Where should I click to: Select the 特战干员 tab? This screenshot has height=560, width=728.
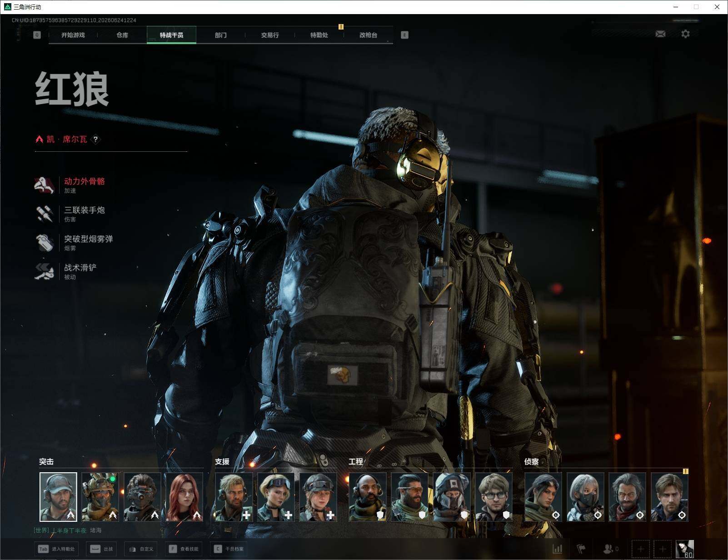point(171,35)
